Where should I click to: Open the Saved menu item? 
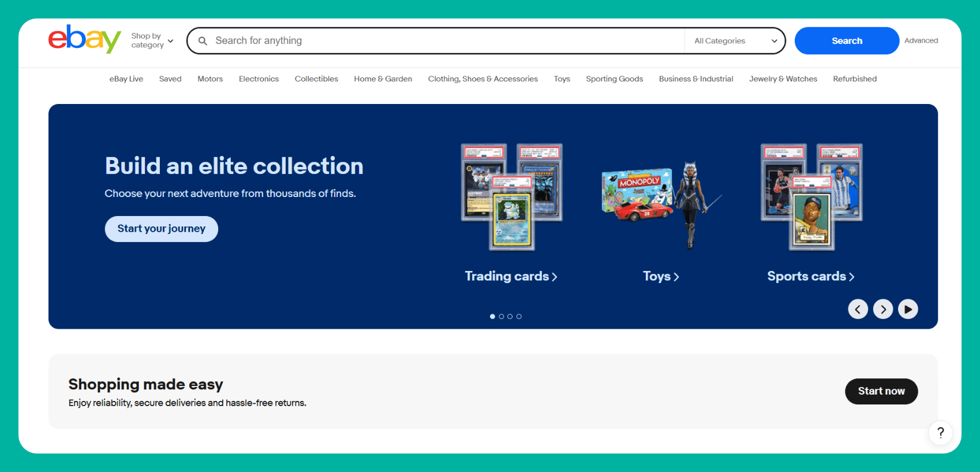170,79
